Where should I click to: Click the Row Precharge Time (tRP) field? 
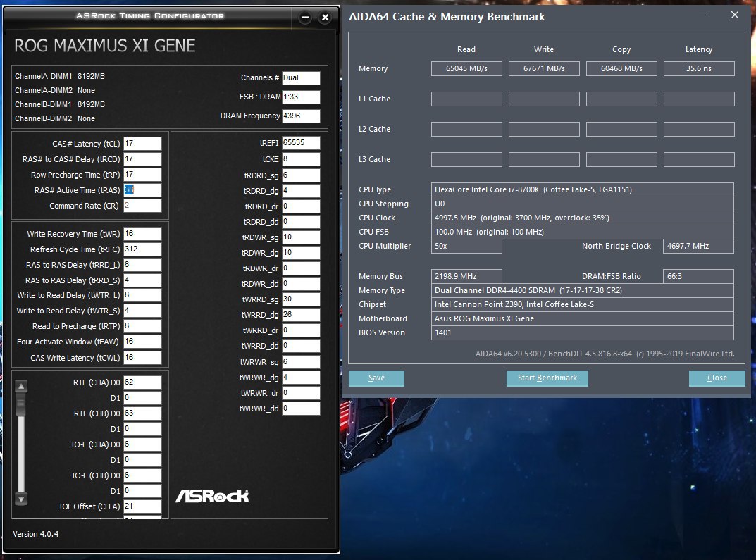coord(142,175)
